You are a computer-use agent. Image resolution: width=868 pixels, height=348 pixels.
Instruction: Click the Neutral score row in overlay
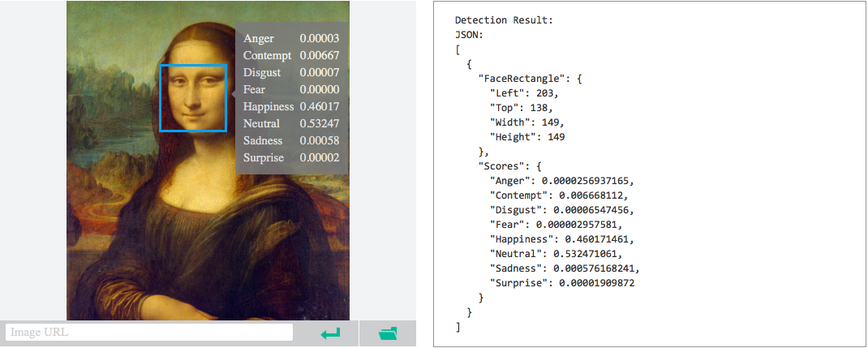coord(291,123)
